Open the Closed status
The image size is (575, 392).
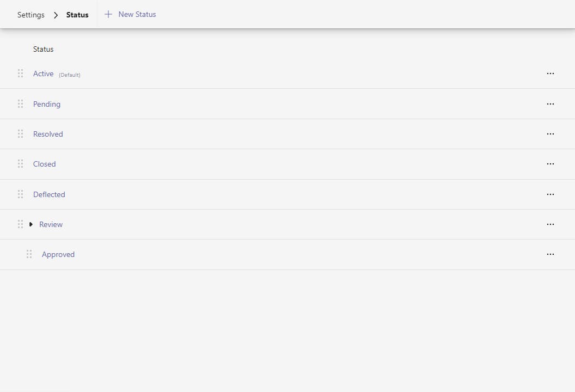coord(44,164)
